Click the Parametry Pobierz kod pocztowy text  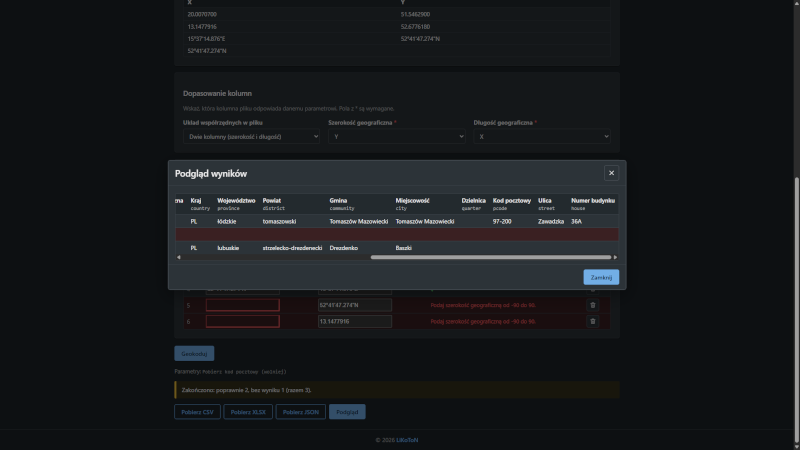point(231,371)
